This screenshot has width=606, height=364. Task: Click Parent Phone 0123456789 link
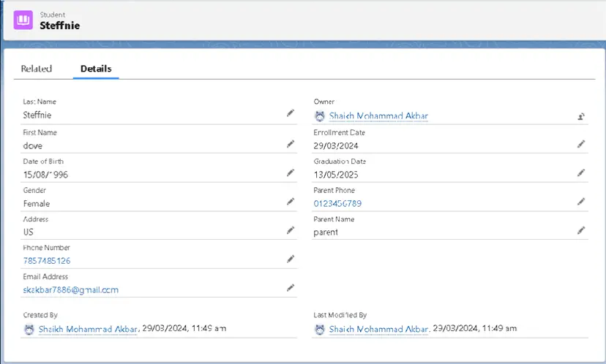click(337, 203)
